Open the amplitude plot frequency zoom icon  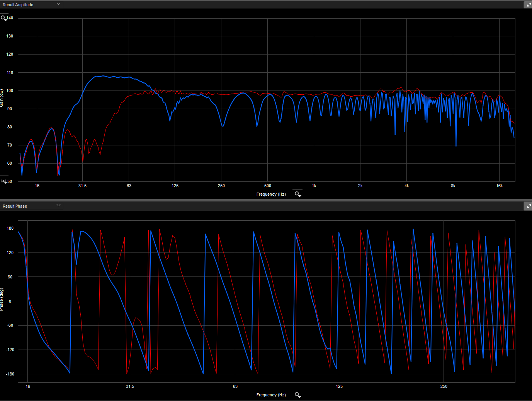[297, 194]
